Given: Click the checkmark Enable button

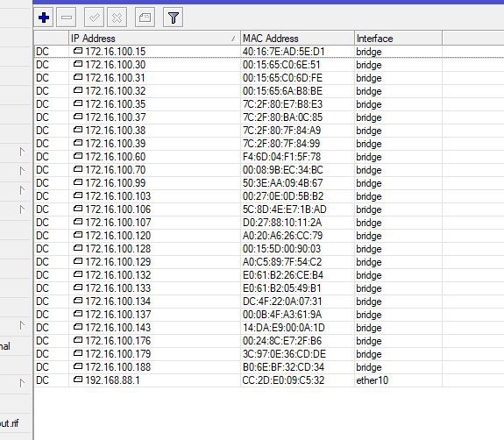Looking at the screenshot, I should coord(94,18).
